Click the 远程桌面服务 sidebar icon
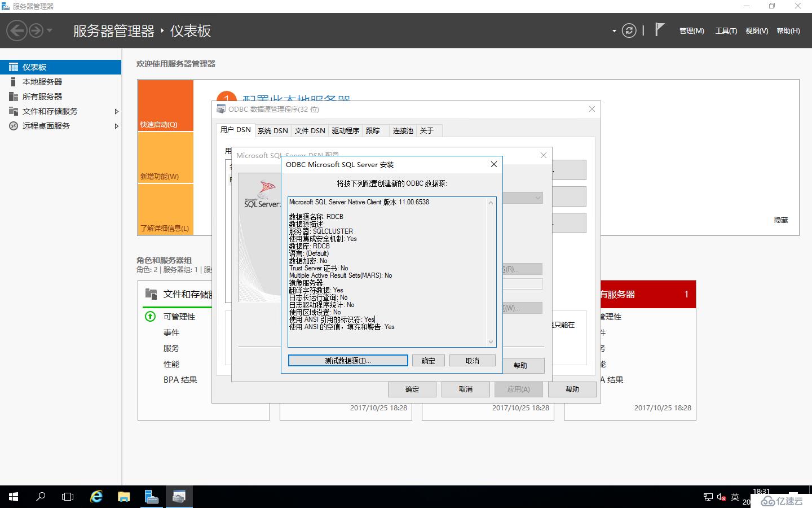The height and width of the screenshot is (508, 812). (x=14, y=126)
